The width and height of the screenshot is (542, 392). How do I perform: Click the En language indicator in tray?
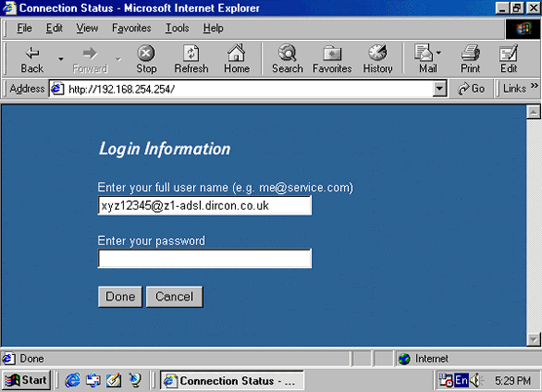461,380
